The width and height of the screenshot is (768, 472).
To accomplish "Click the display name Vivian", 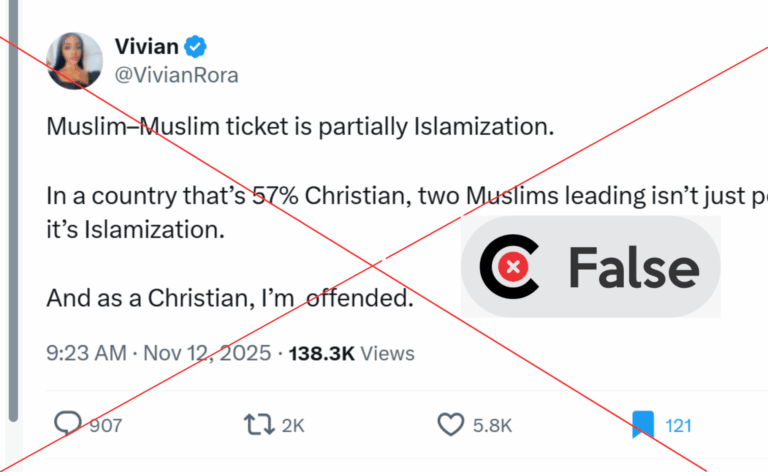I will (x=146, y=47).
